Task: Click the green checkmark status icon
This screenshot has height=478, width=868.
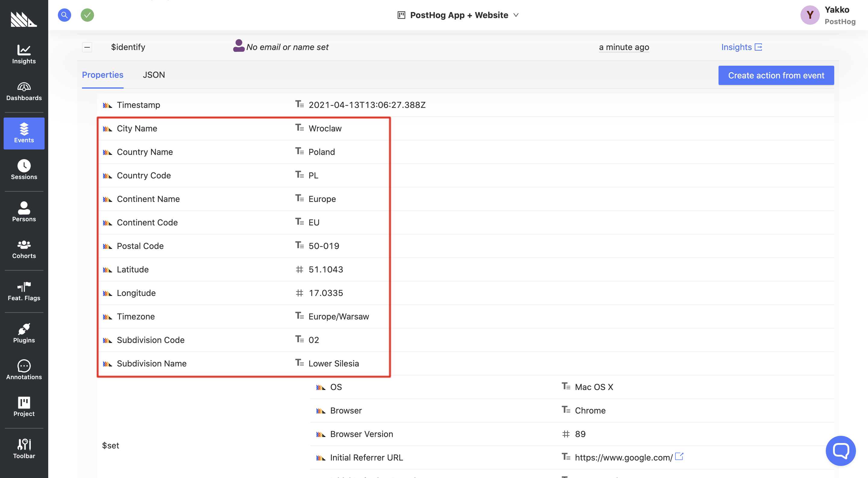Action: pos(88,15)
